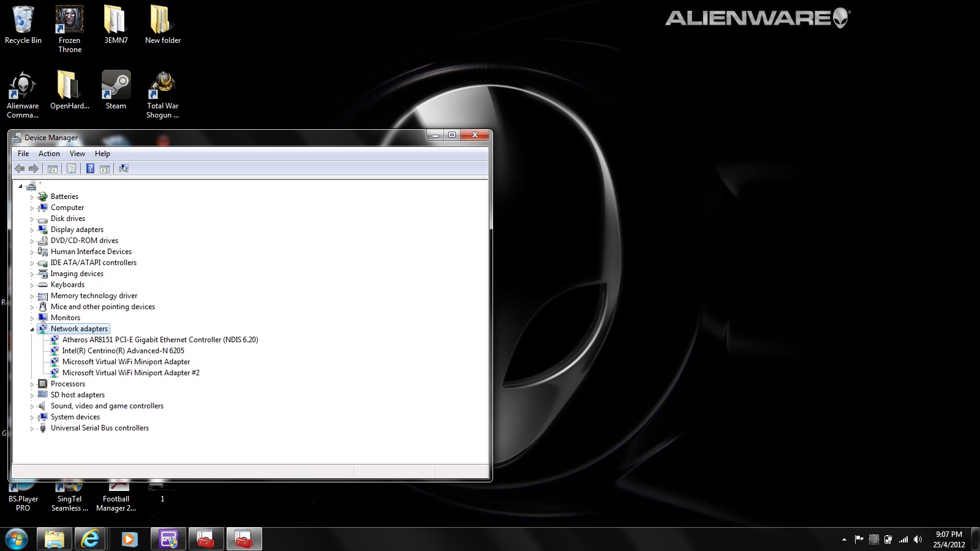Select Microsoft Virtual WiFi Miniport Adapter #2
Screen dimensions: 980x551
tap(131, 373)
